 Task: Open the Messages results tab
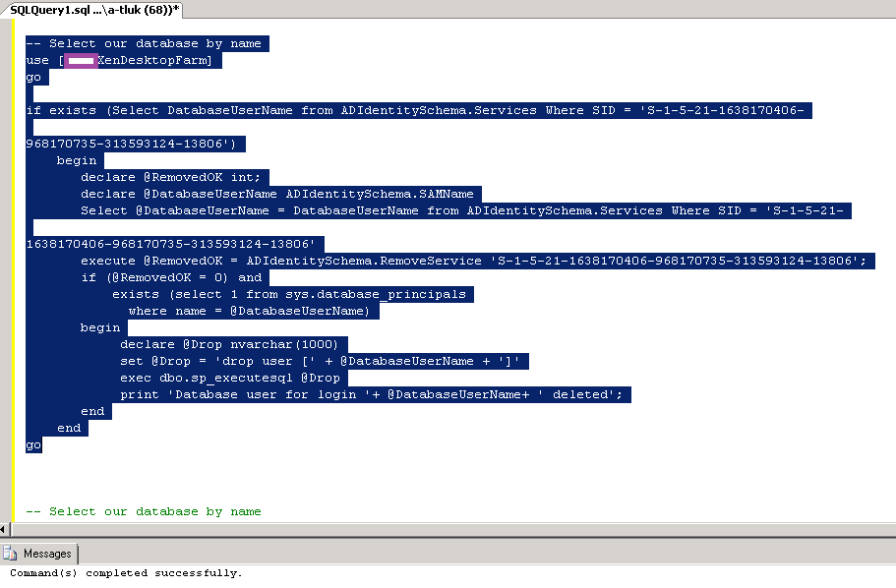click(40, 554)
